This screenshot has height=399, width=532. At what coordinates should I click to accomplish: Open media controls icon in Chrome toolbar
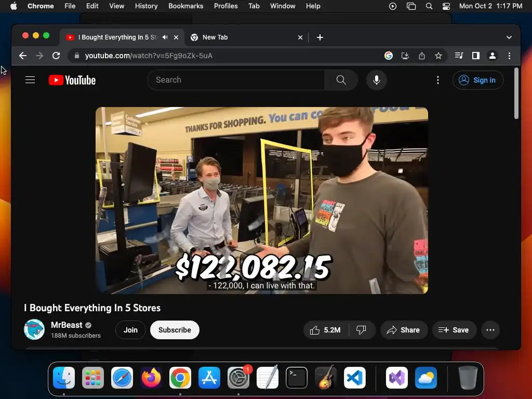(x=459, y=56)
